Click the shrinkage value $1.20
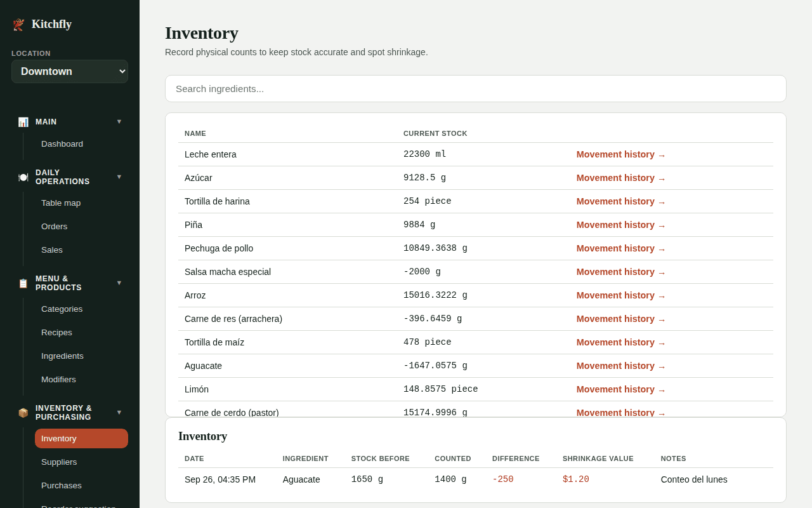The height and width of the screenshot is (508, 812). (576, 479)
